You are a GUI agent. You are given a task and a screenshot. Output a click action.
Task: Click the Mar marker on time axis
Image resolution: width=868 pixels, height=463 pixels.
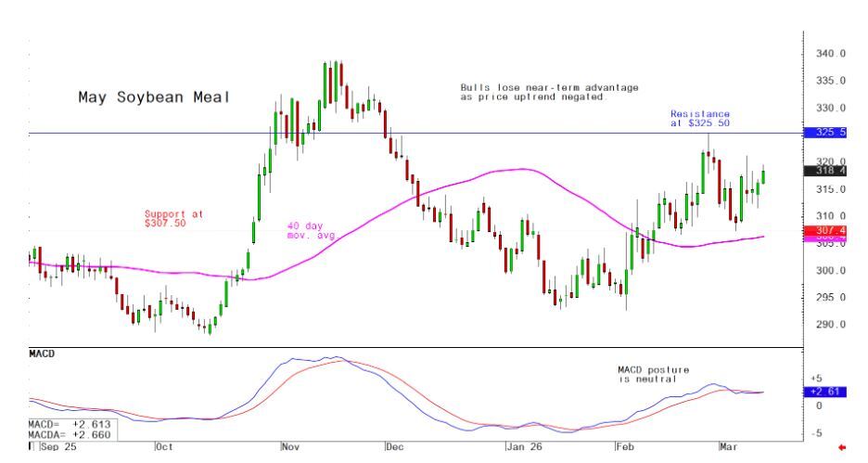730,446
